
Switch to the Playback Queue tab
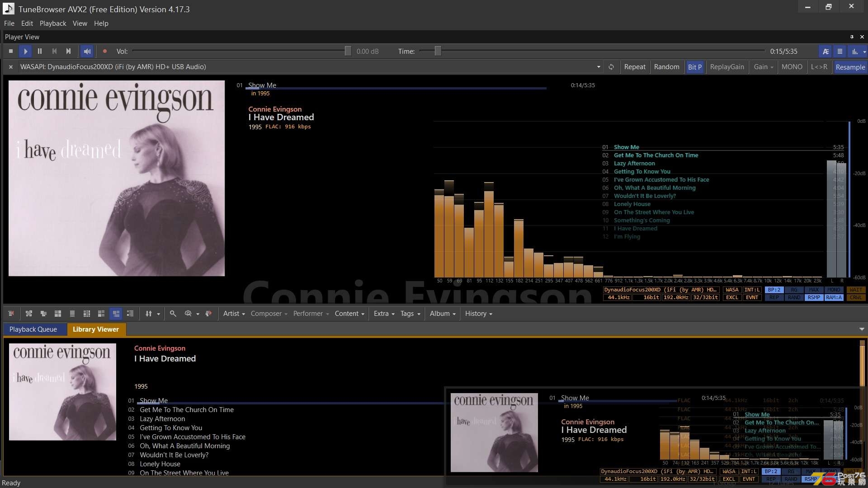[33, 329]
